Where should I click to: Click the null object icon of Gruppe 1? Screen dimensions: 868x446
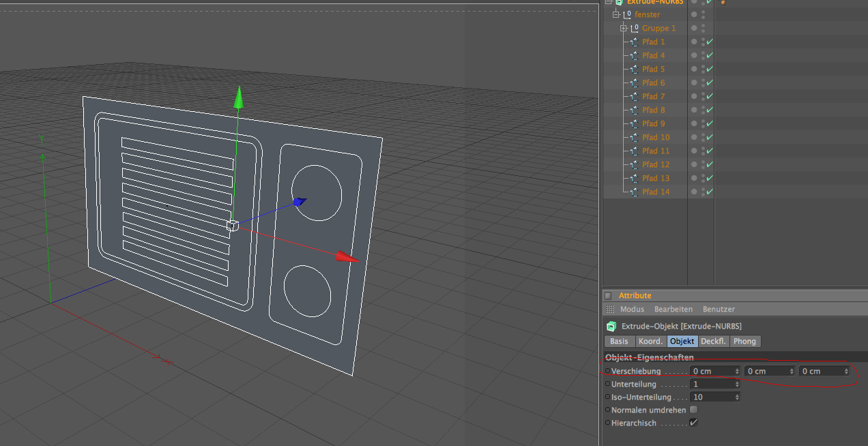pyautogui.click(x=635, y=28)
